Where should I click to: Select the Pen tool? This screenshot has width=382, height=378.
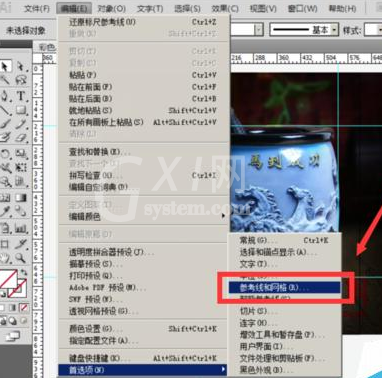pyautogui.click(x=5, y=96)
